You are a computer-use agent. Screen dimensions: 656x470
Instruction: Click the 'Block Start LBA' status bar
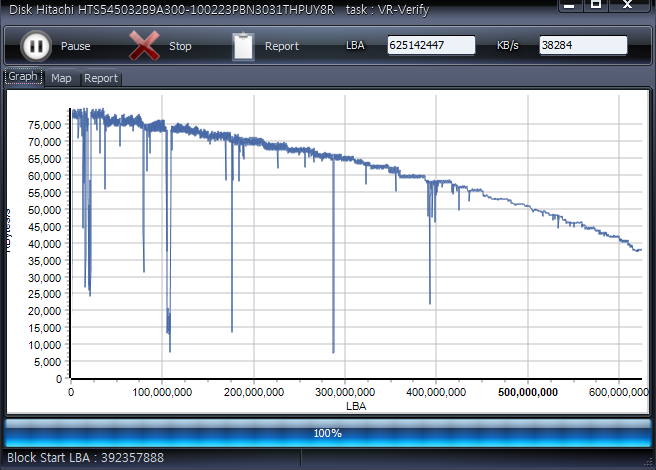tap(86, 458)
